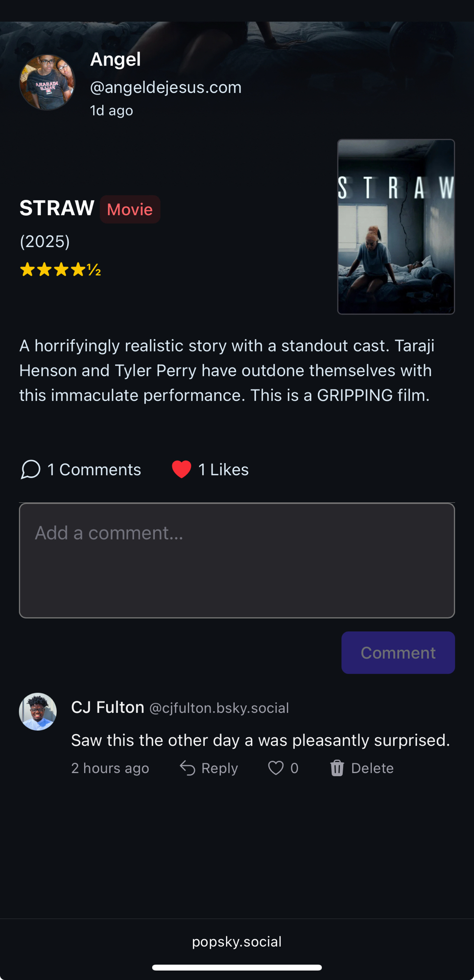The height and width of the screenshot is (980, 474).
Task: Visit the @cjfulton.bsky.social handle
Action: pos(219,708)
